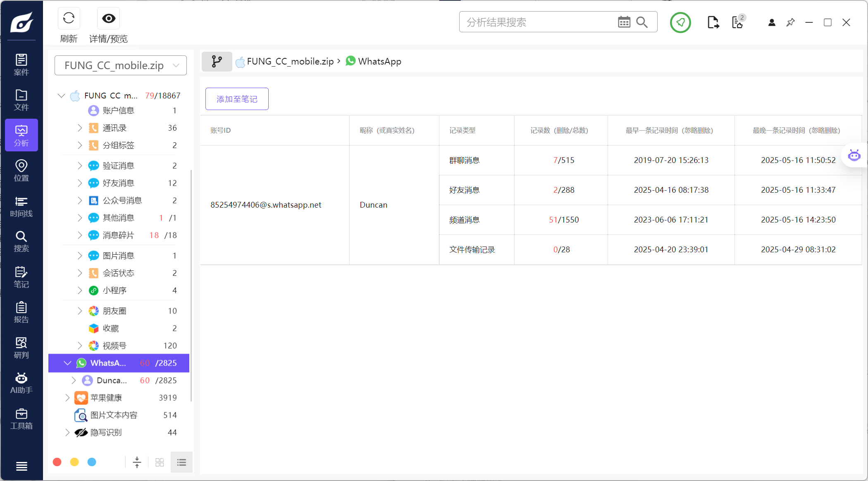
Task: Click the calendar icon in search box
Action: point(624,22)
